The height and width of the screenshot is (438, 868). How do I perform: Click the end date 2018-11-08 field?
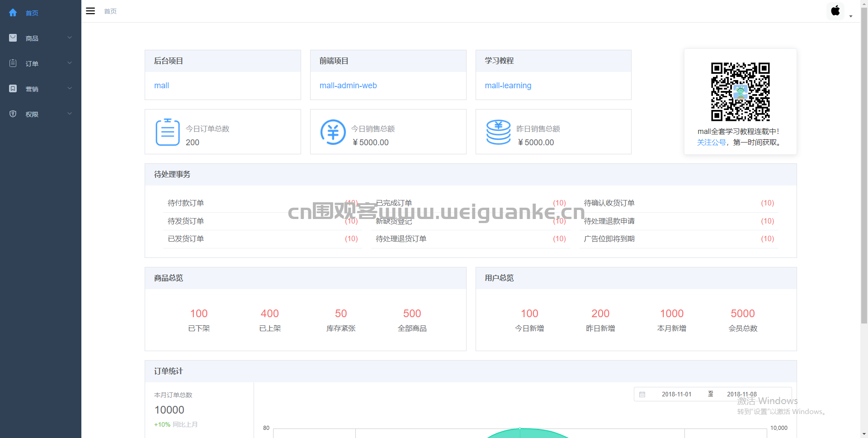tap(741, 395)
